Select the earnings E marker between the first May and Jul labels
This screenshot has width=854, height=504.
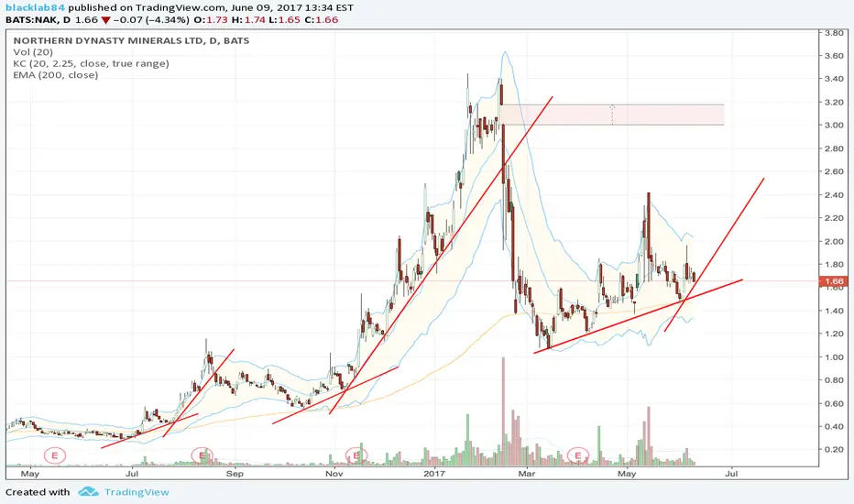pos(54,455)
